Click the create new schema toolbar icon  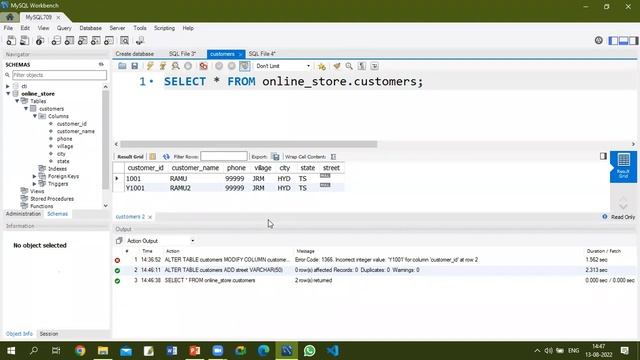coord(56,40)
